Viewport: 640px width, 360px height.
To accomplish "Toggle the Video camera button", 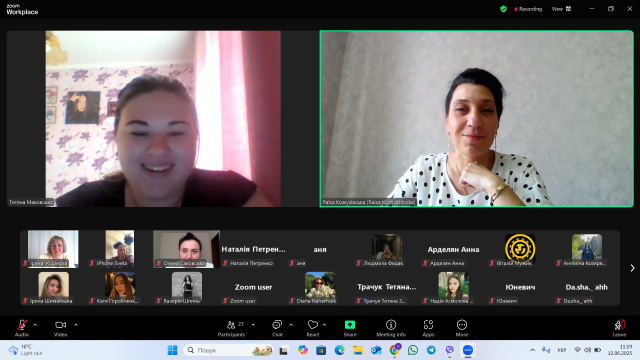I will (60, 328).
